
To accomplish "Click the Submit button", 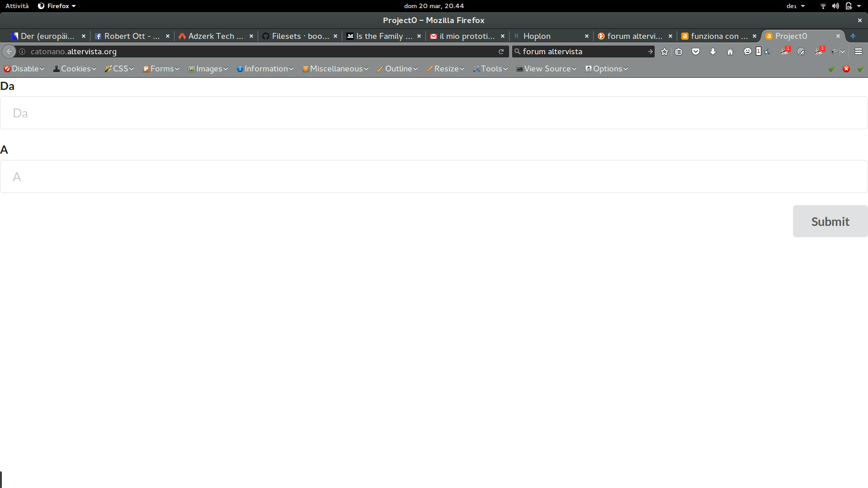I will pyautogui.click(x=830, y=221).
